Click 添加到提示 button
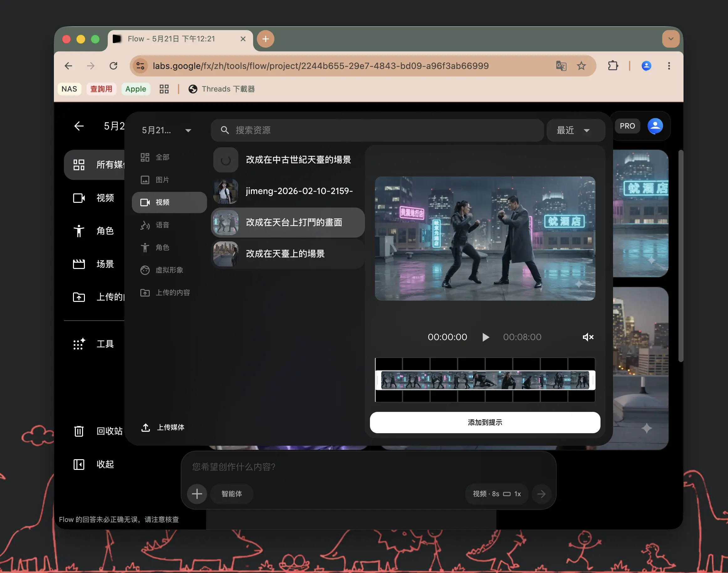 [x=485, y=422]
